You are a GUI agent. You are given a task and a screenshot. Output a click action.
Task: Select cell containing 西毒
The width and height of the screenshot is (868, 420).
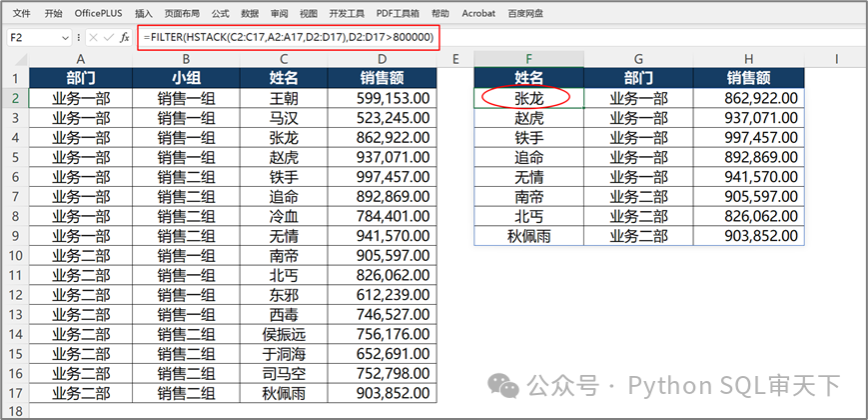coord(284,315)
